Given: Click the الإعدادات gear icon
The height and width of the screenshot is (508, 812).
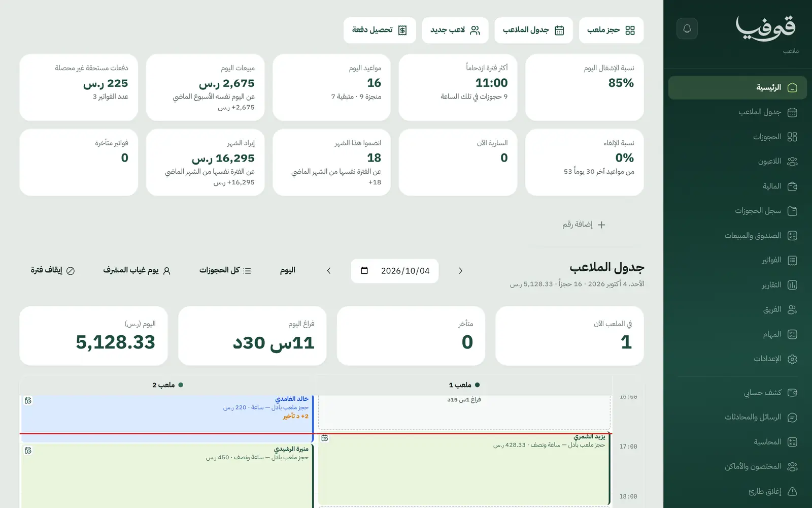Looking at the screenshot, I should pos(792,359).
